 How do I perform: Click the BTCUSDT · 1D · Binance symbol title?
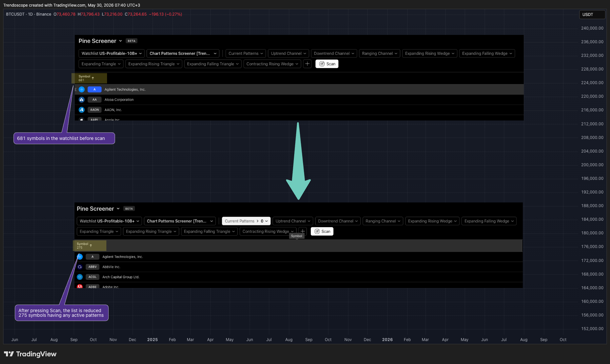29,14
